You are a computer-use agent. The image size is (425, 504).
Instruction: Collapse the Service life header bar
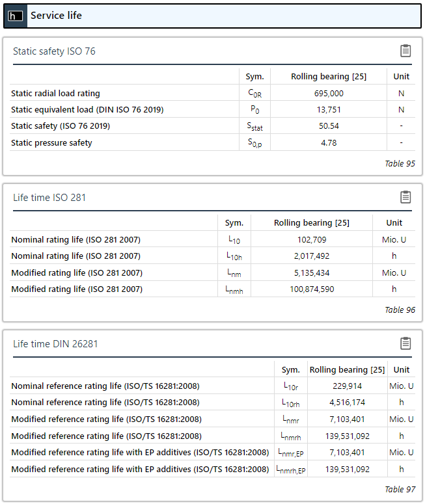212,16
